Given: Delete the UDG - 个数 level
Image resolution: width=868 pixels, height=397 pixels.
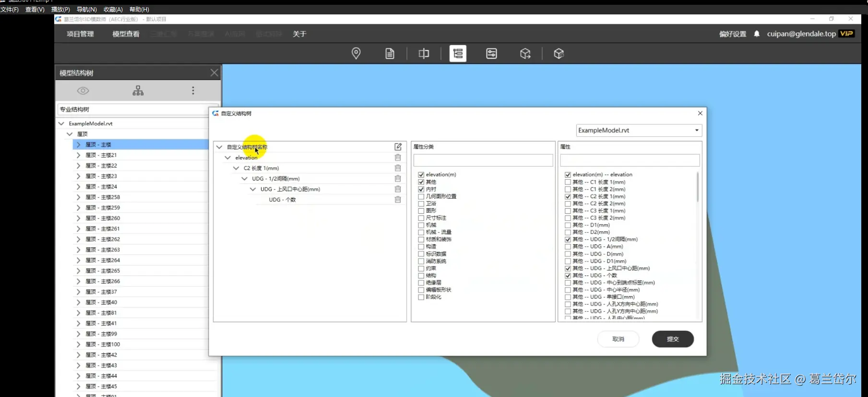Looking at the screenshot, I should pos(398,200).
